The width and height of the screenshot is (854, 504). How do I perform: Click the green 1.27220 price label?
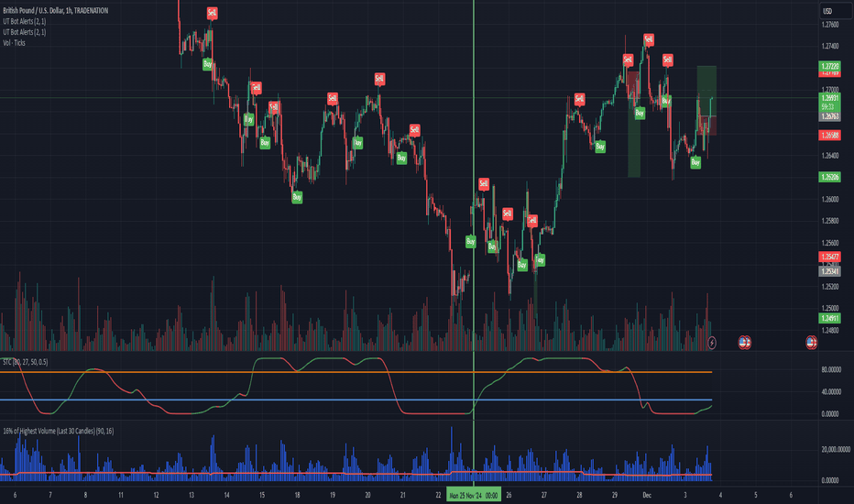pos(830,66)
